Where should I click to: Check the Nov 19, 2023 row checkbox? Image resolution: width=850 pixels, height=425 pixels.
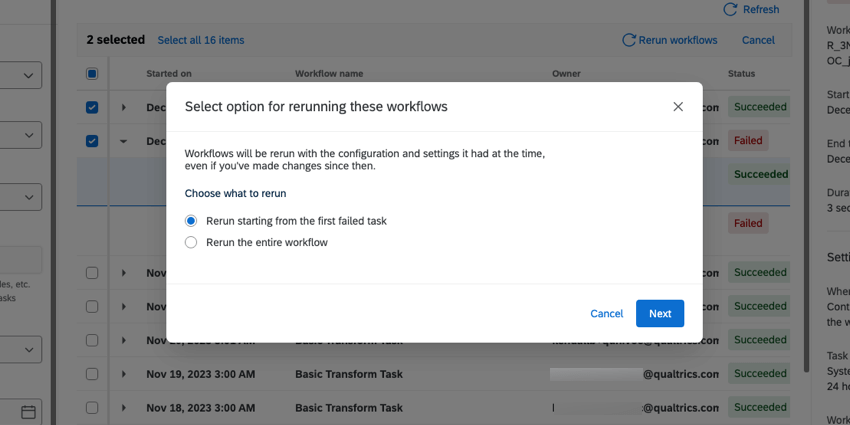[92, 374]
